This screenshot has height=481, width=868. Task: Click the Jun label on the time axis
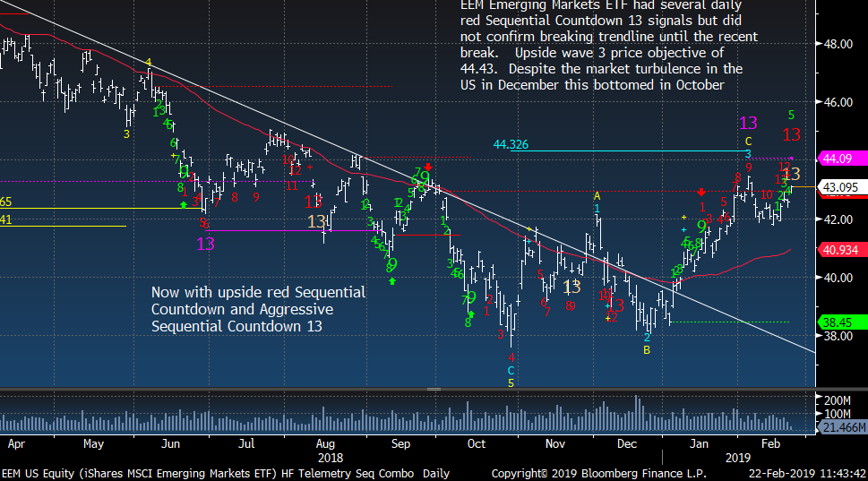[170, 444]
